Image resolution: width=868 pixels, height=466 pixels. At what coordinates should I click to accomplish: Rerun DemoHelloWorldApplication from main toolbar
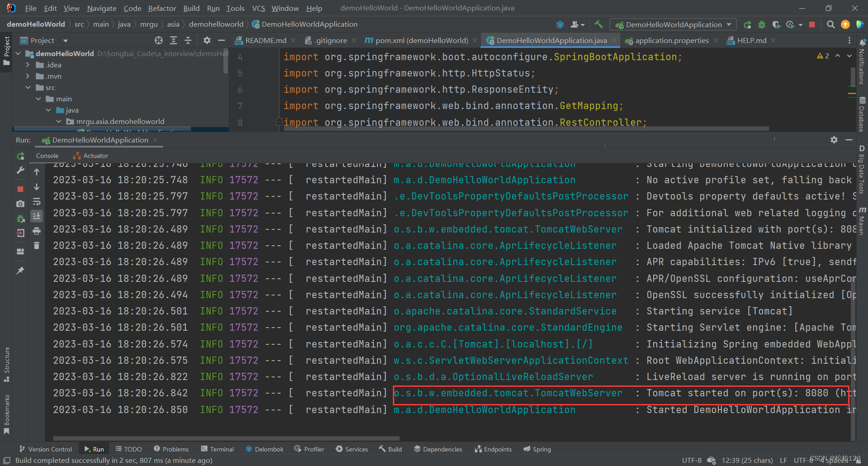(x=747, y=24)
